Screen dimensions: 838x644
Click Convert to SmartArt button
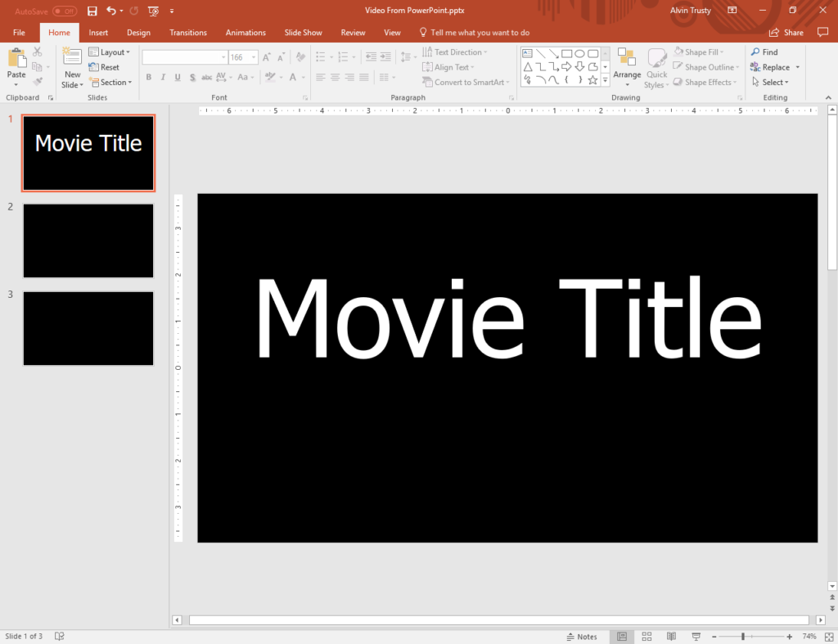(x=466, y=83)
